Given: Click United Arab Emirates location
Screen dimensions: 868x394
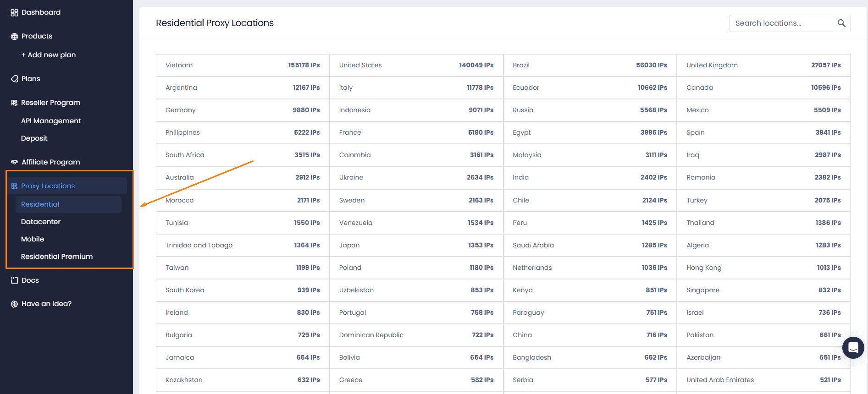Looking at the screenshot, I should [x=763, y=380].
